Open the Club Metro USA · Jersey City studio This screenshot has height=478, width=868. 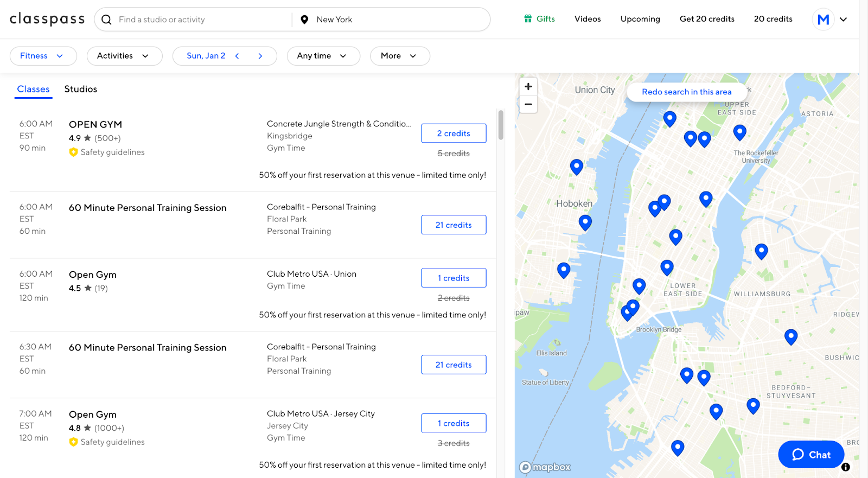point(321,414)
